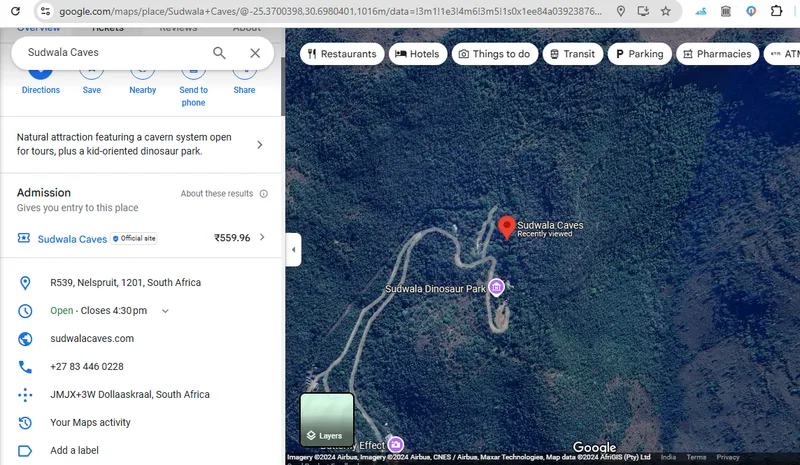Open Butterfly Effect map marker
This screenshot has width=800, height=465.
[395, 445]
